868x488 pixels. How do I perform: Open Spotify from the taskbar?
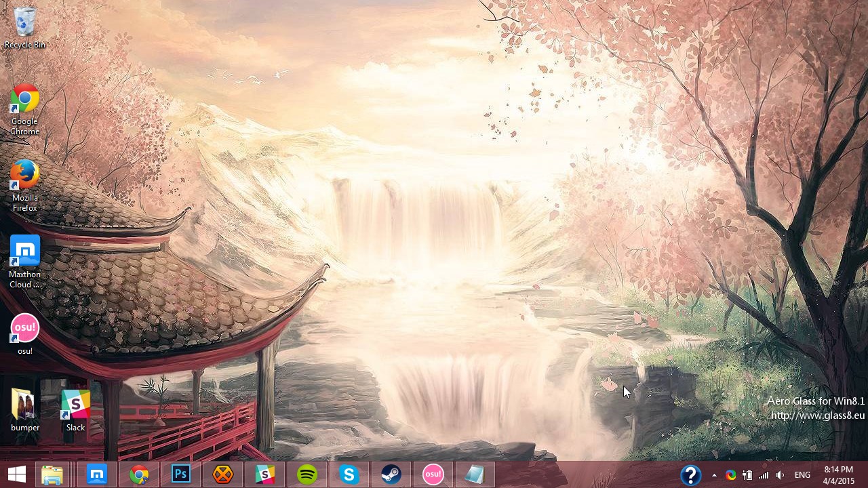307,475
